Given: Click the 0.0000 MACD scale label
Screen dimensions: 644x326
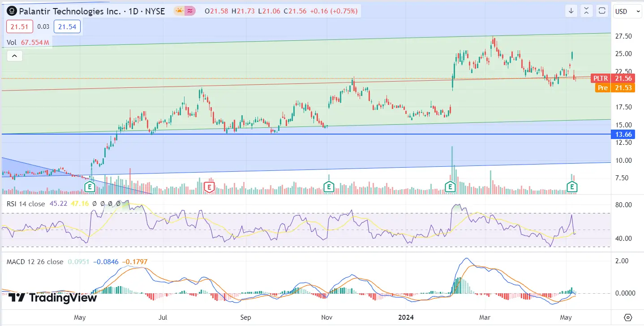Looking at the screenshot, I should (624, 293).
